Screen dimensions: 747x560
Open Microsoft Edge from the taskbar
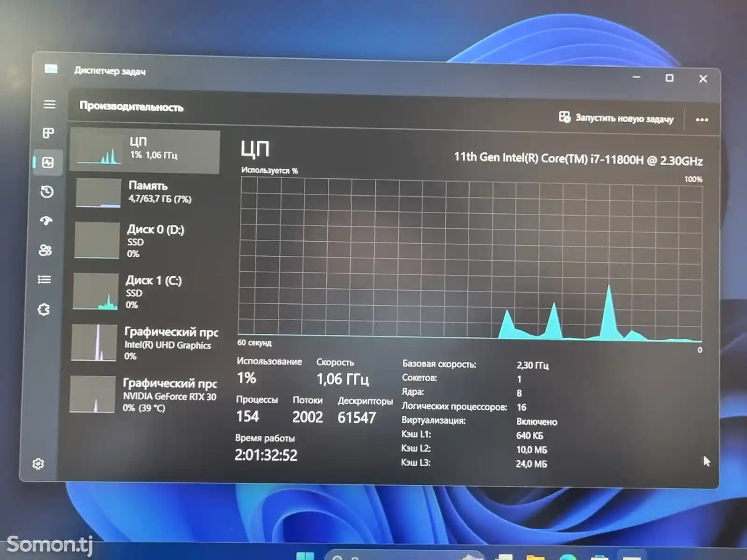tap(568, 556)
